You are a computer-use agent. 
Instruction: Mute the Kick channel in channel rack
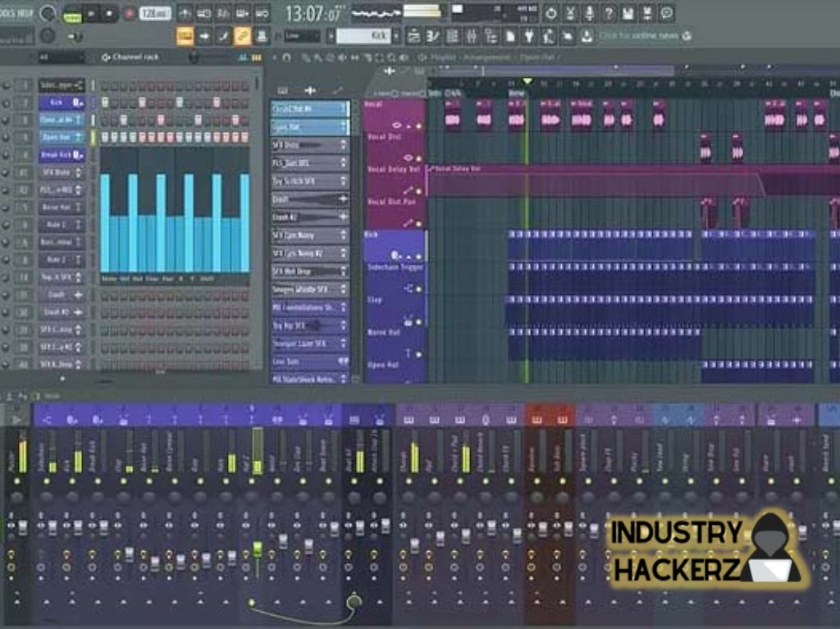point(7,103)
